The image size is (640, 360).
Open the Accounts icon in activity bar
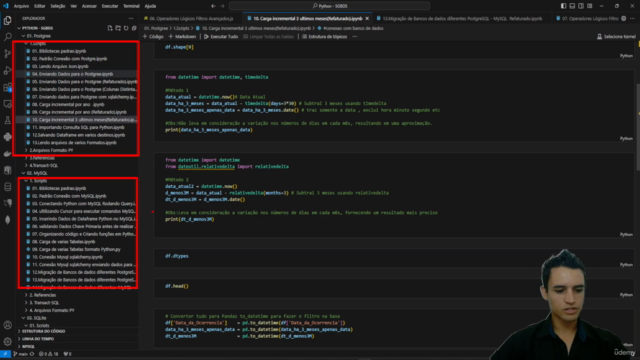[x=7, y=325]
